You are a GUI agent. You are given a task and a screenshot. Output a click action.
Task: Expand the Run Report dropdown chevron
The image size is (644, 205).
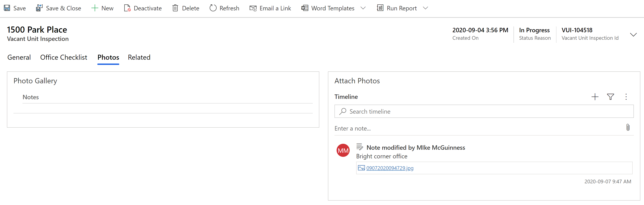pos(425,8)
